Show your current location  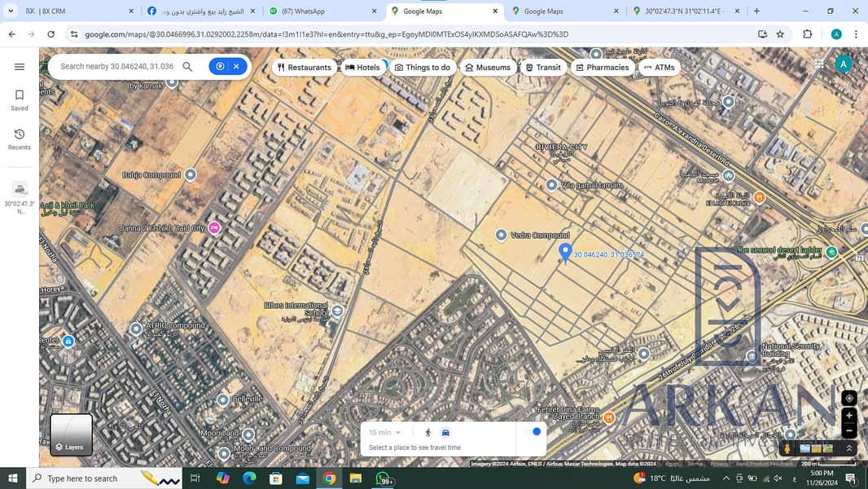(x=849, y=398)
